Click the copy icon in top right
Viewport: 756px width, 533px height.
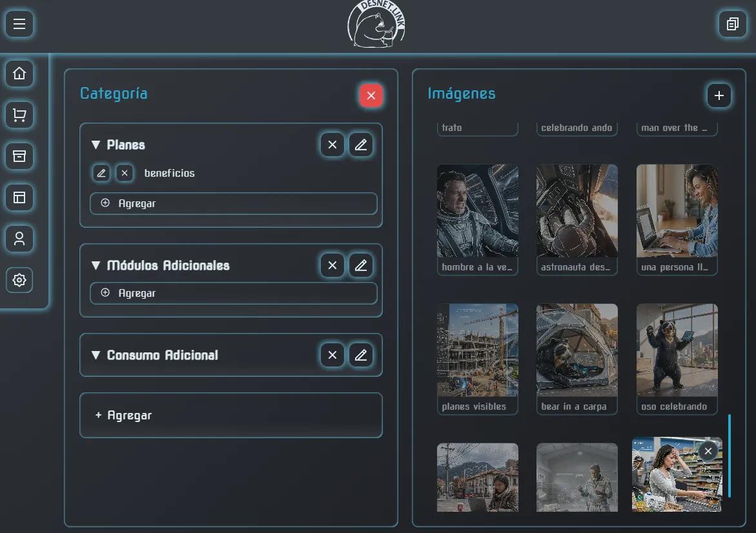pos(732,24)
